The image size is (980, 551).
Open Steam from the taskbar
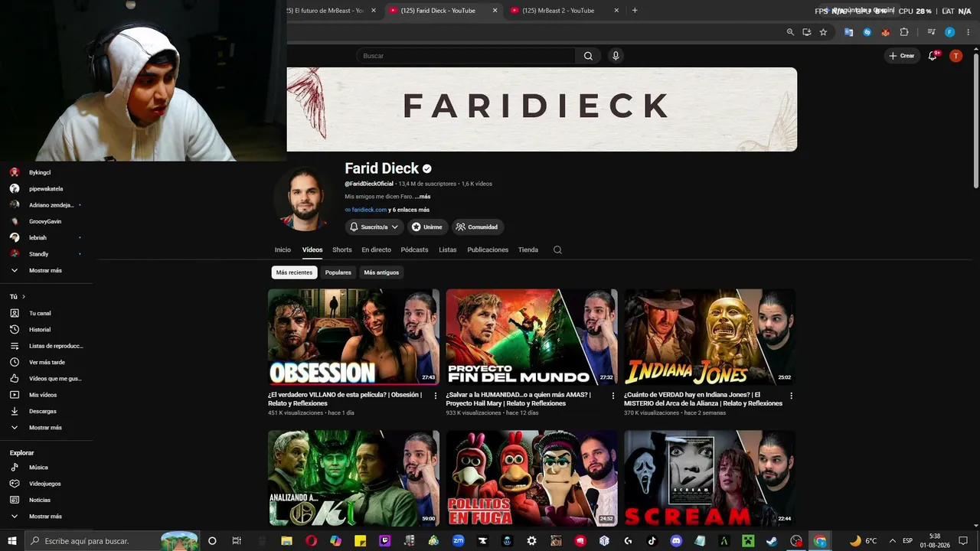pos(772,541)
